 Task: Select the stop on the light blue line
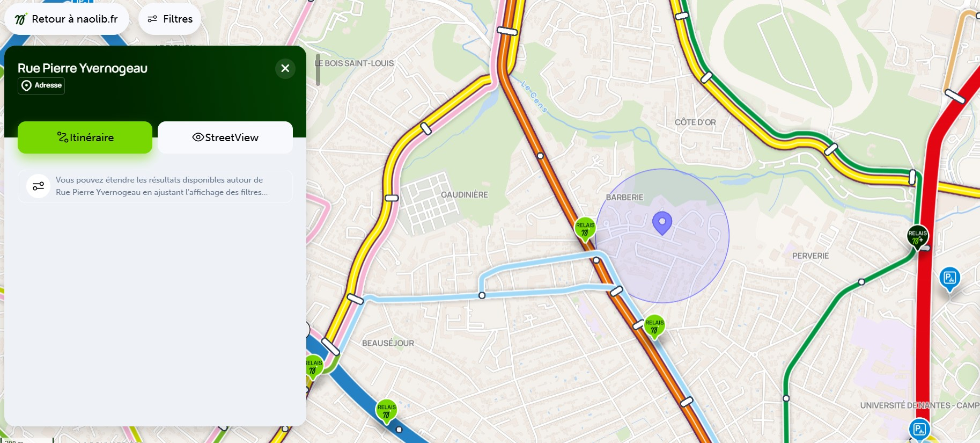click(x=482, y=295)
